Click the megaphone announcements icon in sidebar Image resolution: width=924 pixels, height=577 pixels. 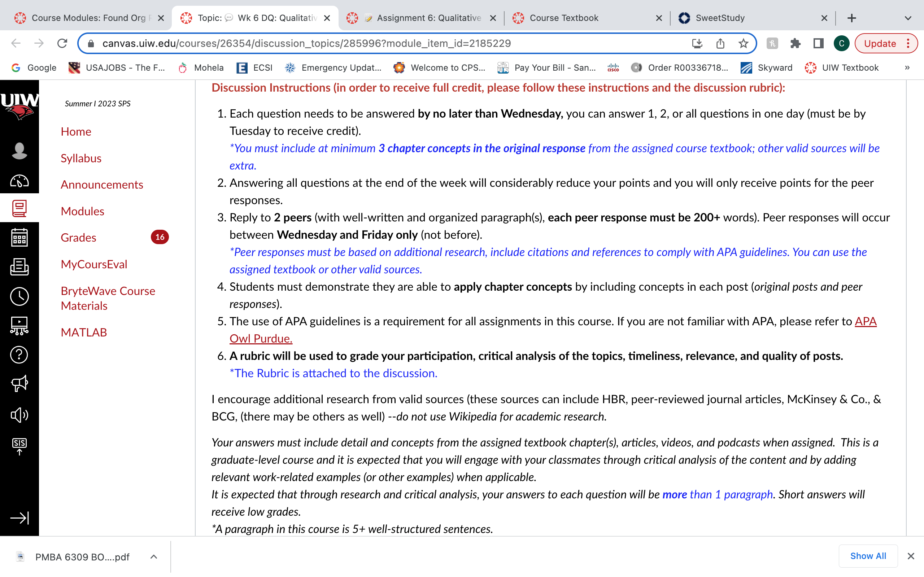click(19, 383)
